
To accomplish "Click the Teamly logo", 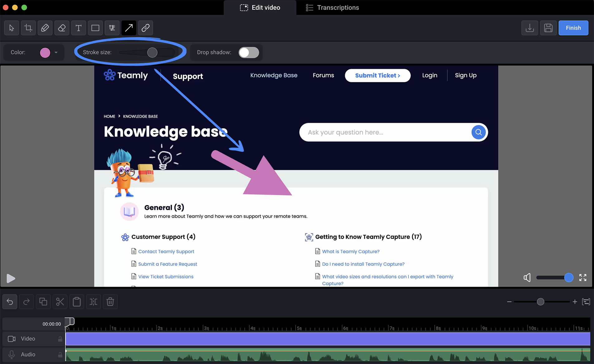I will click(x=126, y=75).
